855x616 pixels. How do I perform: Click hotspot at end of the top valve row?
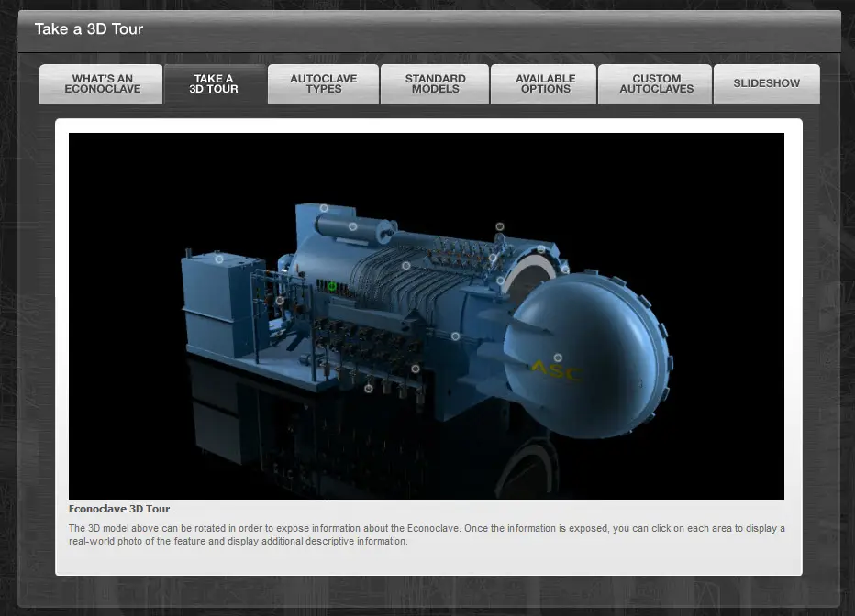tap(493, 258)
